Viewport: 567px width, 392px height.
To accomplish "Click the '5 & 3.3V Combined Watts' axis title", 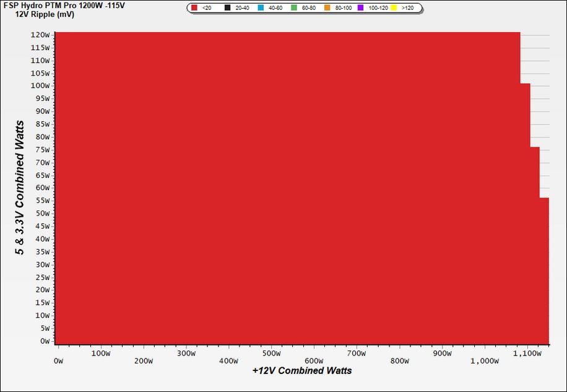I will (20, 188).
